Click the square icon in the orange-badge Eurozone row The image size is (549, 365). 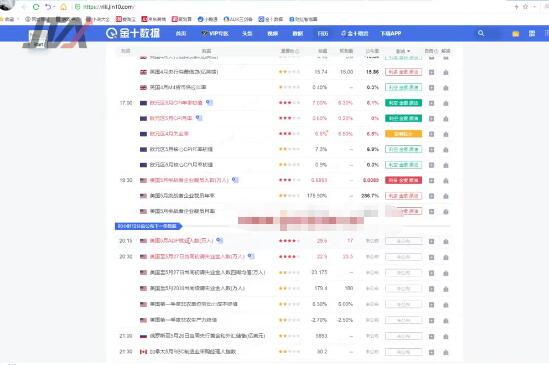click(x=431, y=134)
